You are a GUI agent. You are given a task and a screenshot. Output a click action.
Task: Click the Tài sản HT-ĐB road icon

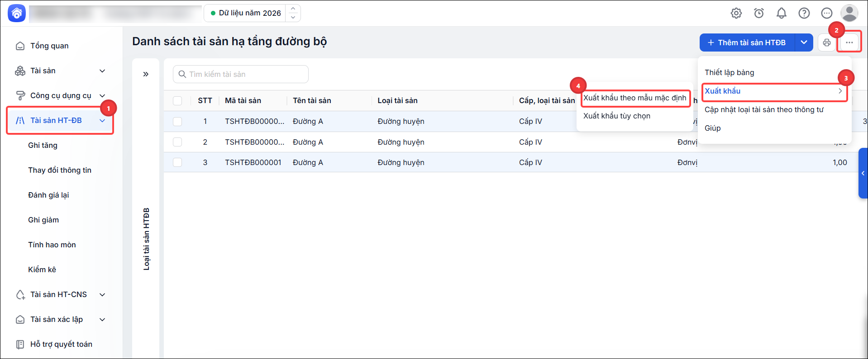coord(20,120)
